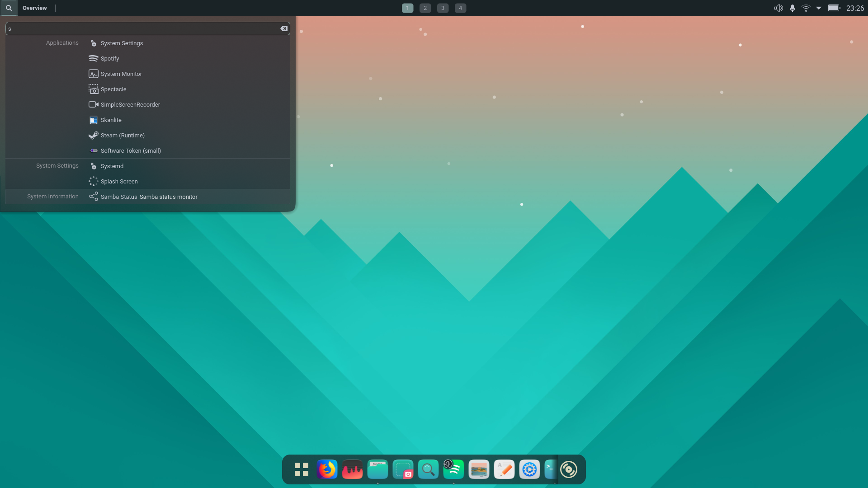The width and height of the screenshot is (868, 488).
Task: Click the Systemd gear icon
Action: coord(93,166)
